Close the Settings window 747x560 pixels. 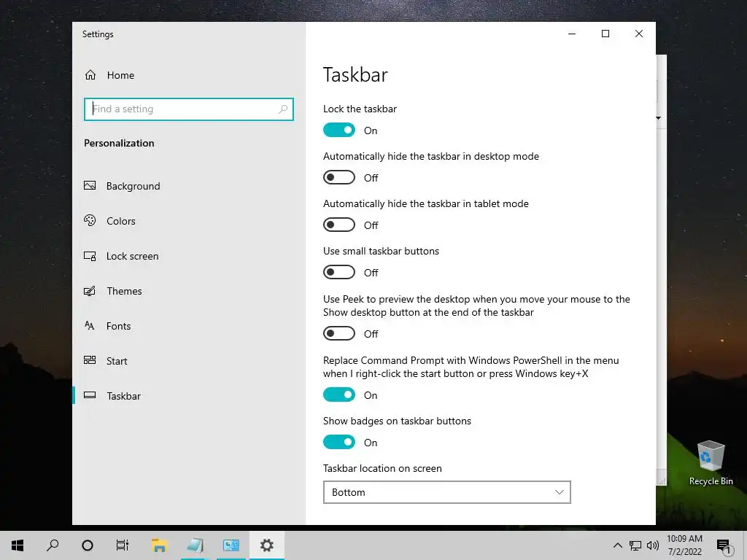639,34
